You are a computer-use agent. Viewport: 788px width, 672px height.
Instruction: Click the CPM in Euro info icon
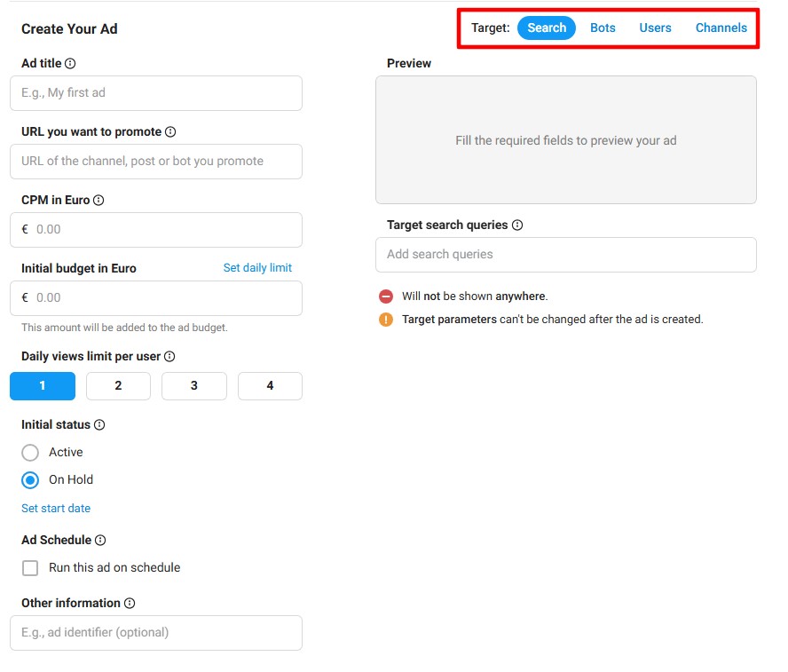pos(98,201)
